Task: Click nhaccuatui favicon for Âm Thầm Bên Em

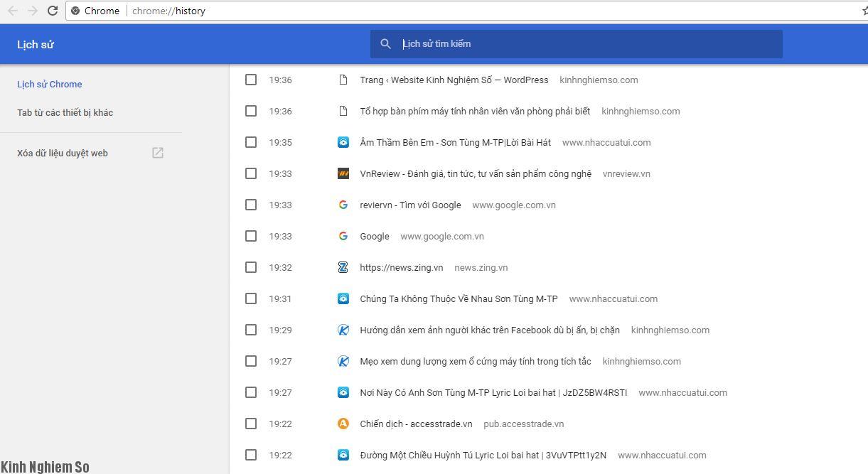Action: coord(343,142)
